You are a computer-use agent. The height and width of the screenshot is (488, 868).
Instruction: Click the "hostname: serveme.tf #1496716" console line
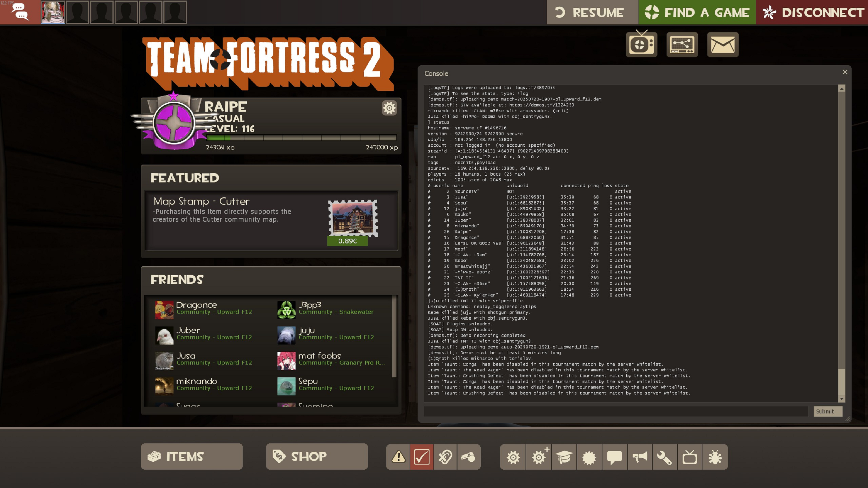pyautogui.click(x=467, y=128)
